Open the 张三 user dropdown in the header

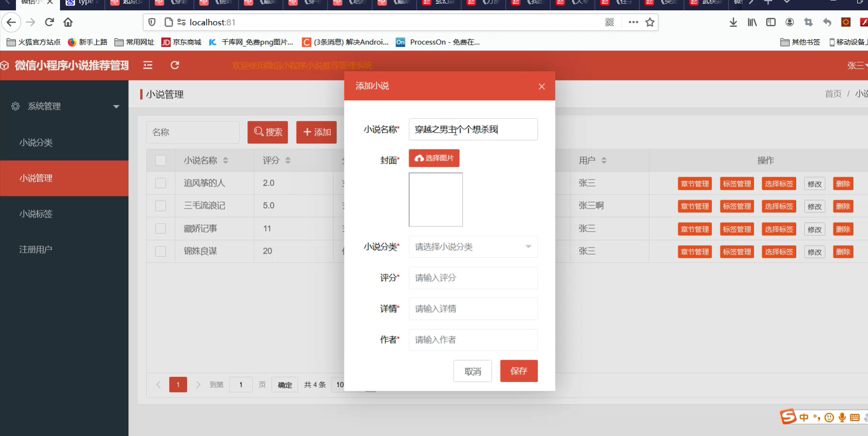click(x=857, y=66)
